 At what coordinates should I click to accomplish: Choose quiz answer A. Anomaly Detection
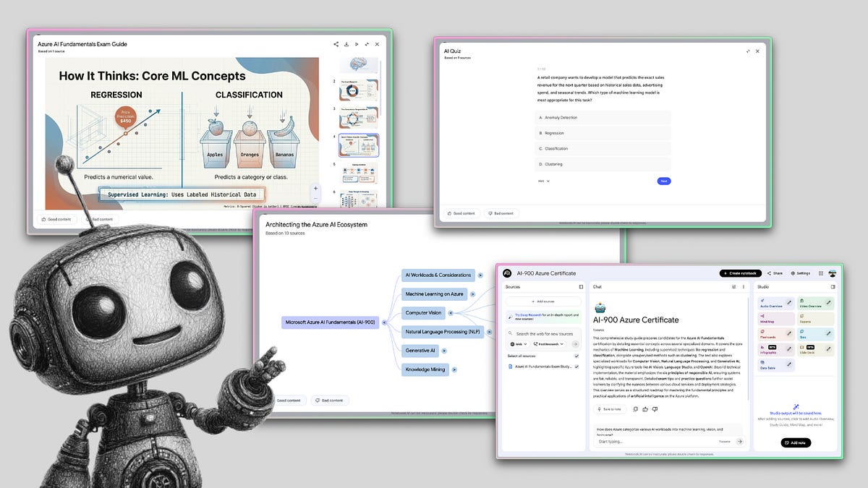tap(603, 117)
